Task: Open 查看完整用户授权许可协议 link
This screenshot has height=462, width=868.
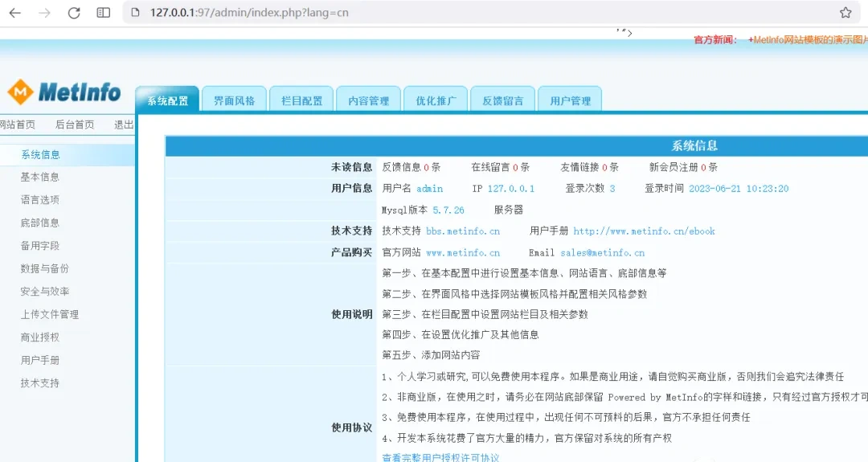Action: click(440, 457)
